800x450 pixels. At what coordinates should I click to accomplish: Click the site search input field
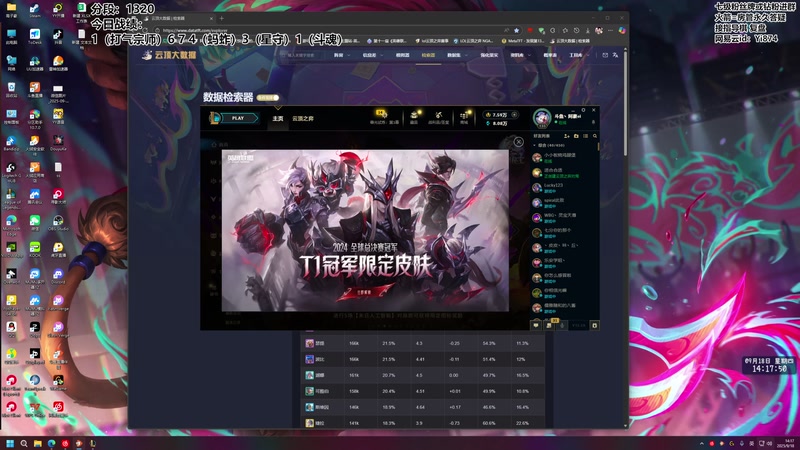coord(304,55)
